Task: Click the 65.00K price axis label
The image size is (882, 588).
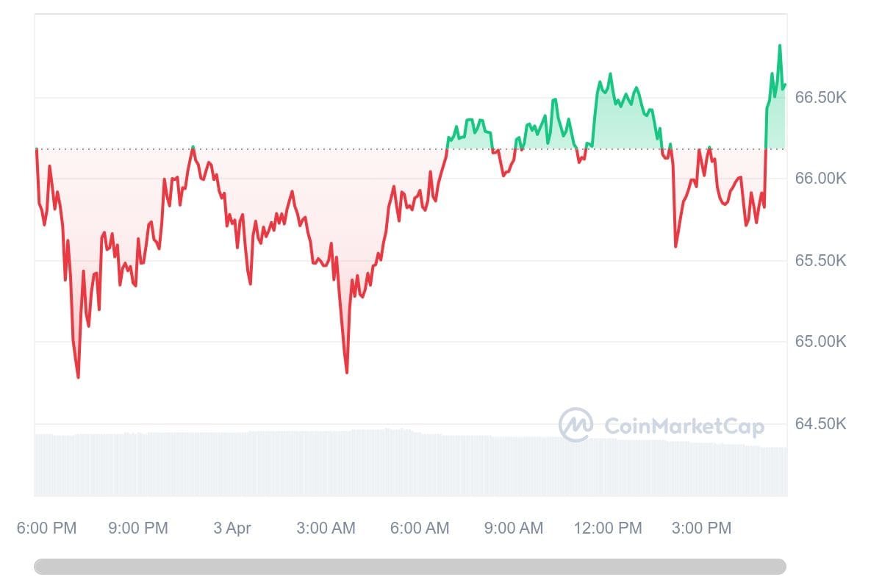Action: coord(821,342)
